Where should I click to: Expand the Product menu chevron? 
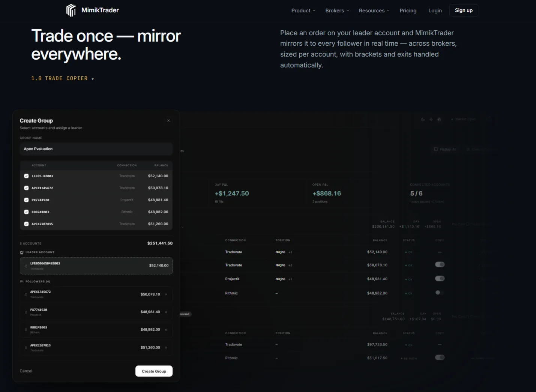point(314,11)
